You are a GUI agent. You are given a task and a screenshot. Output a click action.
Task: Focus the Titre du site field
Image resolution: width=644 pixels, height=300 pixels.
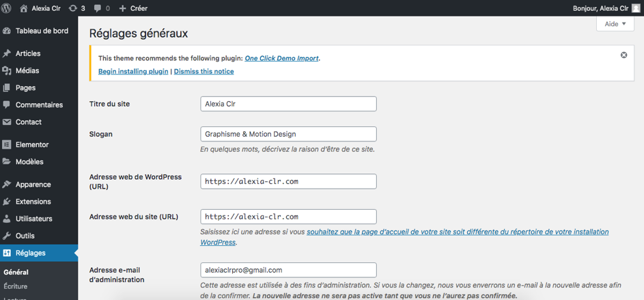(x=288, y=104)
